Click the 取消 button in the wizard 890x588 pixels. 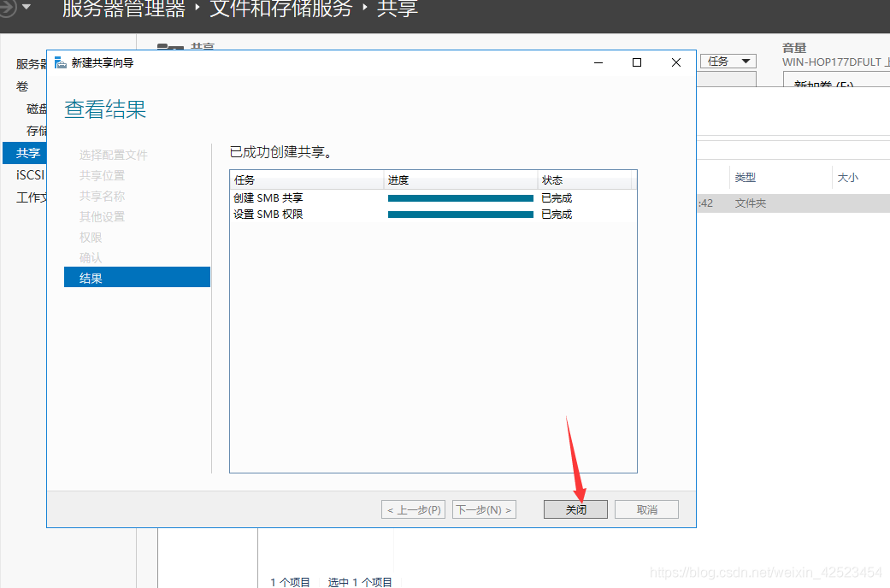646,509
